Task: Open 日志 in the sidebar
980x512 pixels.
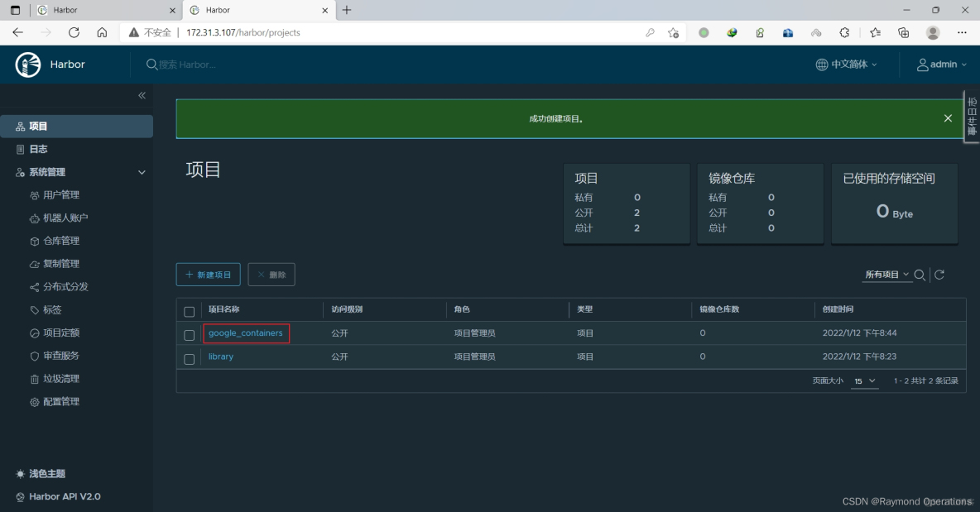Action: click(38, 149)
